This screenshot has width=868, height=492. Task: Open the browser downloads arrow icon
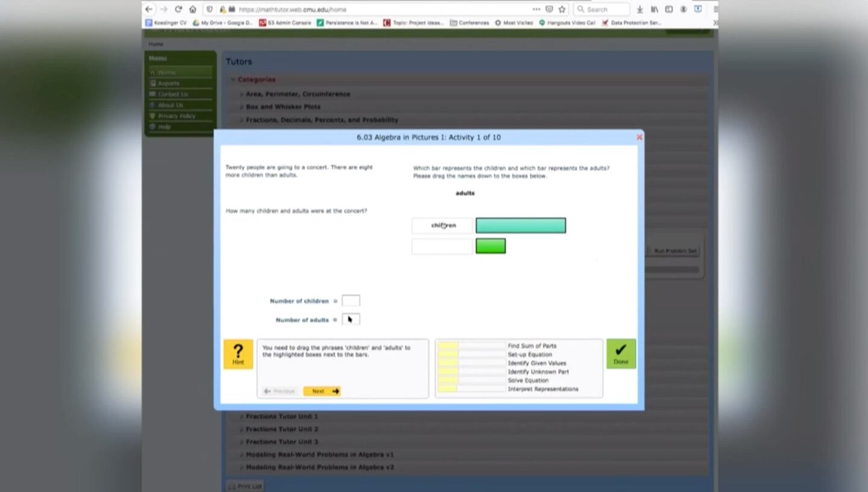(x=640, y=9)
